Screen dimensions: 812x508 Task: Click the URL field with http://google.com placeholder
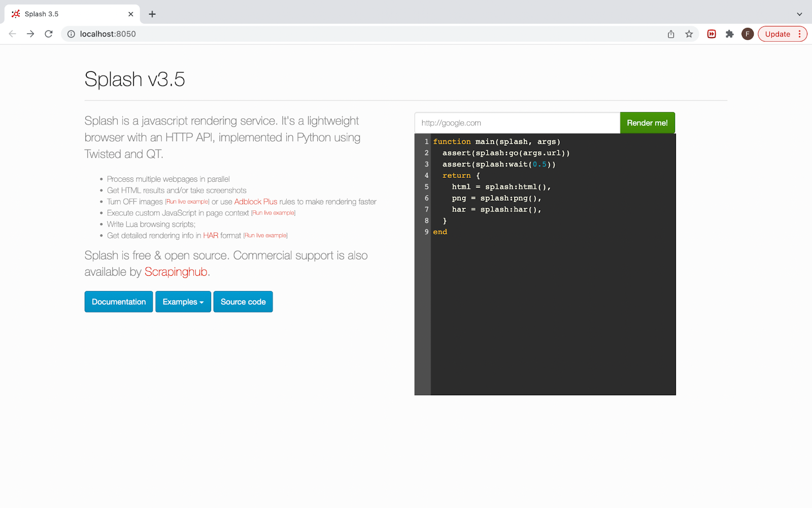[517, 123]
